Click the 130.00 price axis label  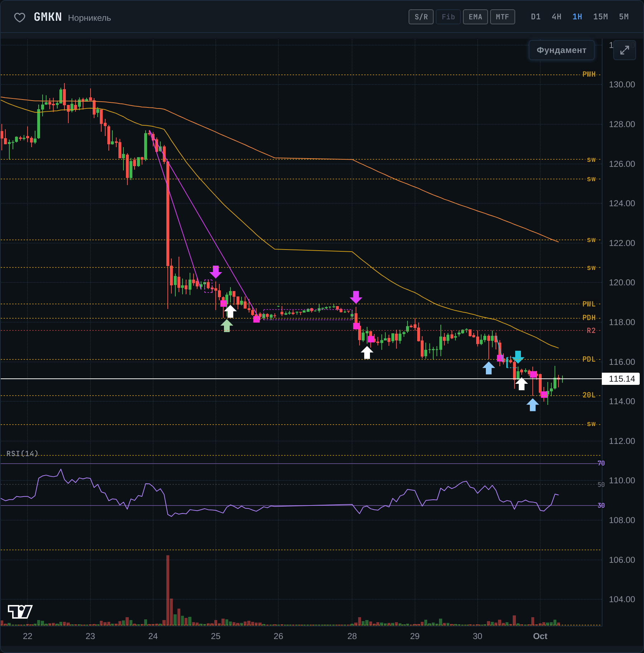[622, 84]
